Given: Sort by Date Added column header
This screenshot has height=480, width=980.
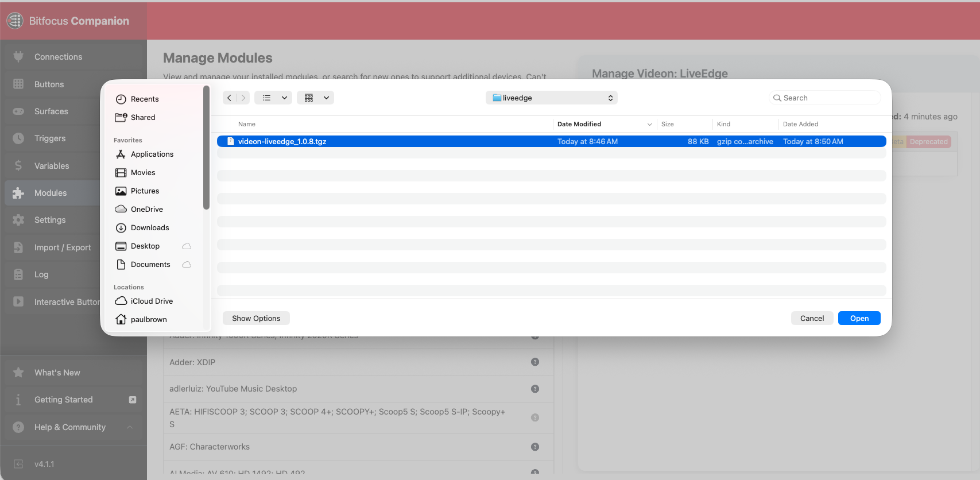Looking at the screenshot, I should (800, 124).
